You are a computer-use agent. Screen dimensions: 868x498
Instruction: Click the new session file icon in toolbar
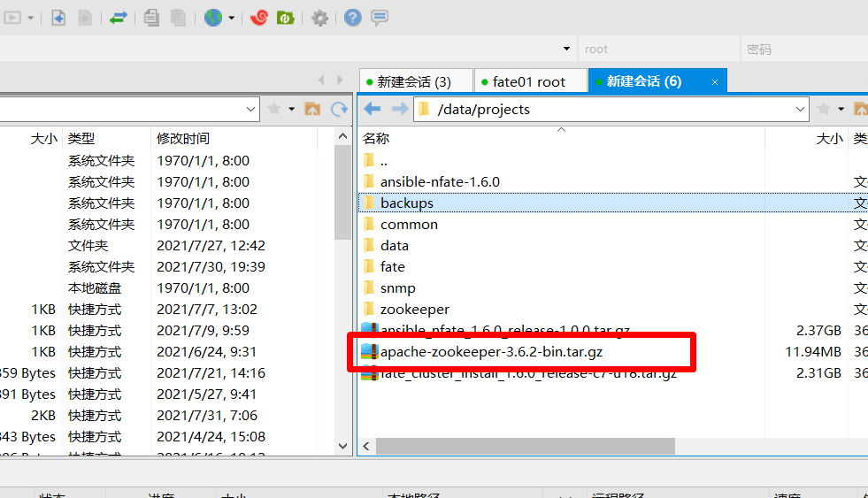pyautogui.click(x=58, y=18)
